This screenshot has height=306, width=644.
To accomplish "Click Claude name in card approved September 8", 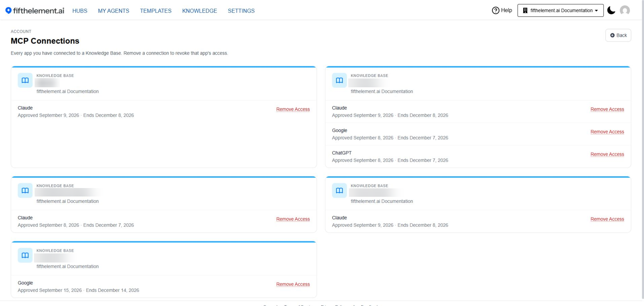I will (x=25, y=218).
